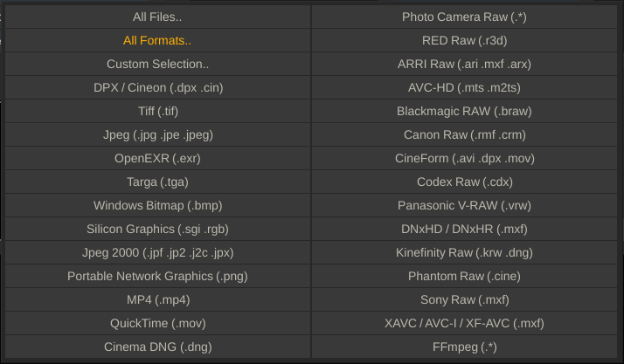The image size is (624, 364).
Task: Select Sony Raw (.mxf) format
Action: pos(464,299)
